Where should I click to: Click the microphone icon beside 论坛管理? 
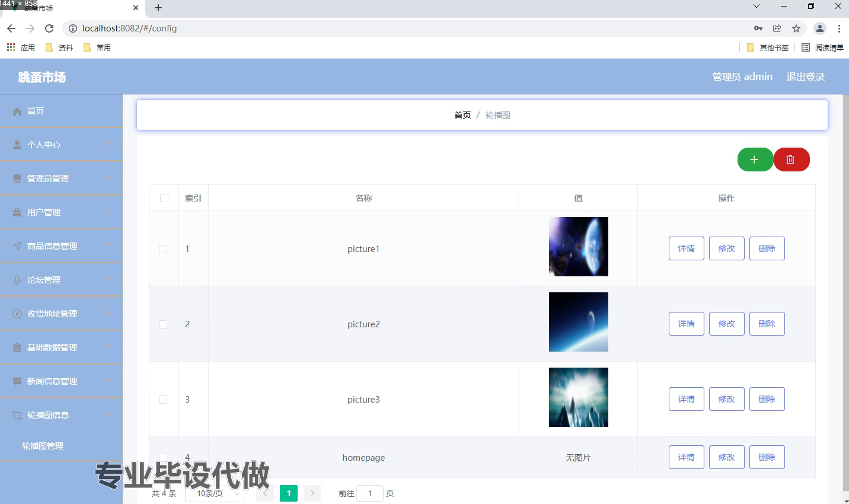pyautogui.click(x=17, y=280)
